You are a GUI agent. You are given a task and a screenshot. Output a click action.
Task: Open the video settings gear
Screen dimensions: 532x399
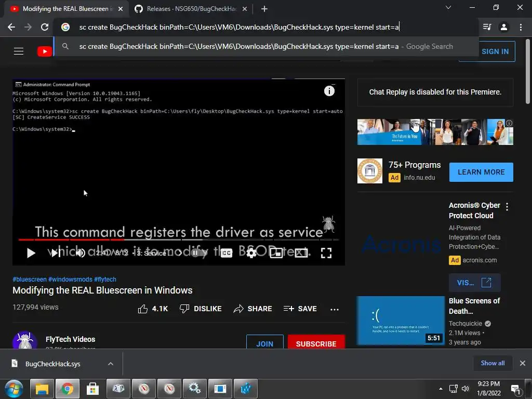coord(251,253)
